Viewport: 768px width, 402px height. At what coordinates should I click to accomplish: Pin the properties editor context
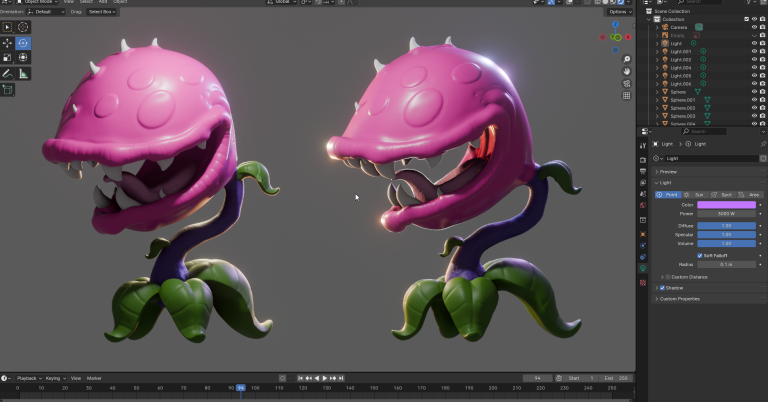click(x=763, y=144)
